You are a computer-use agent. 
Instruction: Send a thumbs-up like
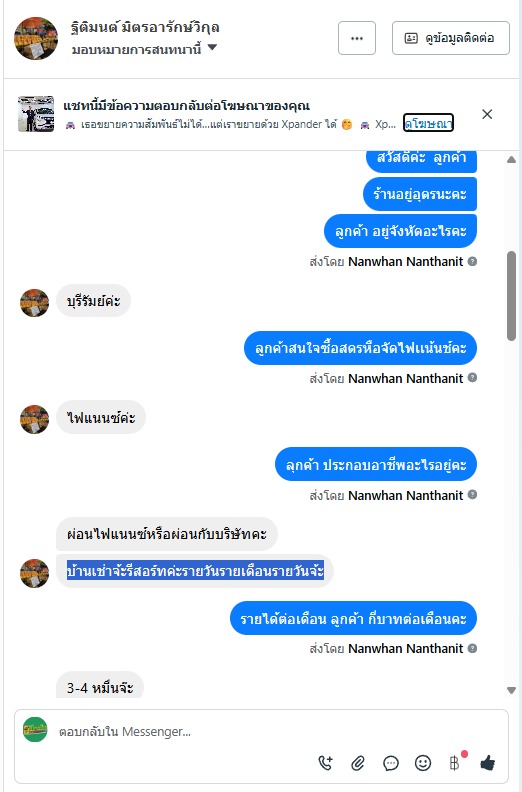pyautogui.click(x=488, y=763)
